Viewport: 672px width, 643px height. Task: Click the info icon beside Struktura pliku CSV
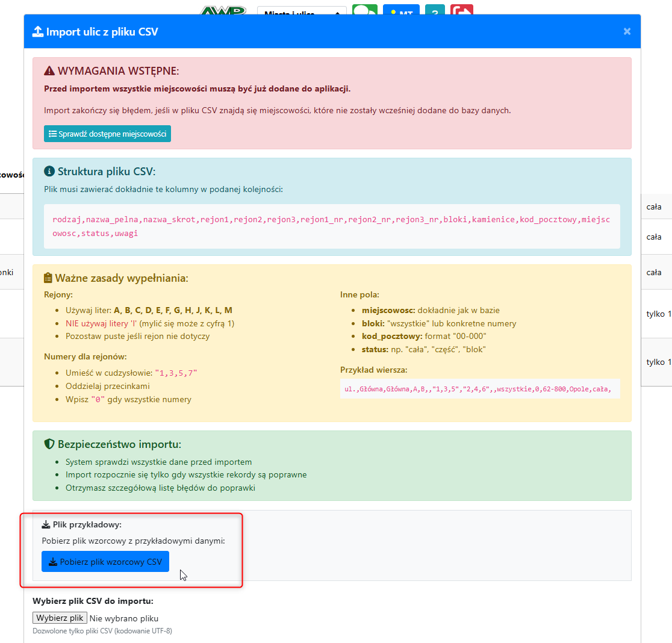coord(49,172)
